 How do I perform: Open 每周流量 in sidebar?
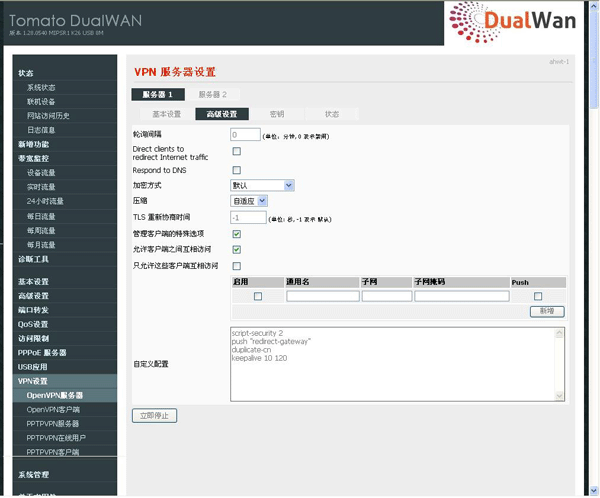point(41,230)
